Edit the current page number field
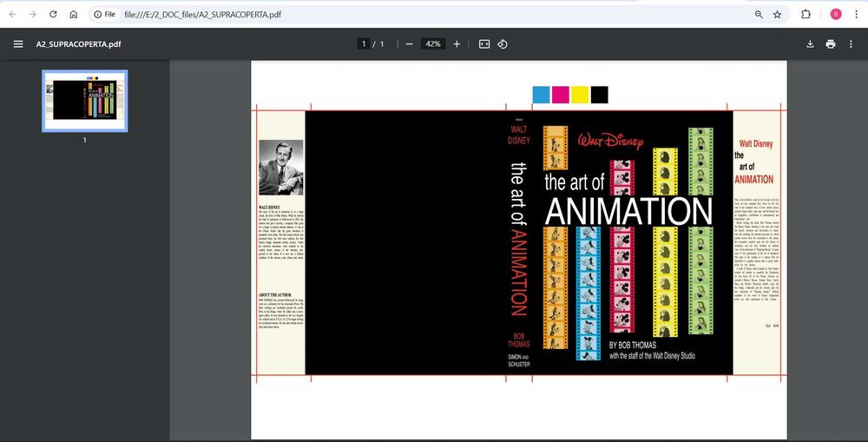The height and width of the screenshot is (442, 868). [364, 43]
